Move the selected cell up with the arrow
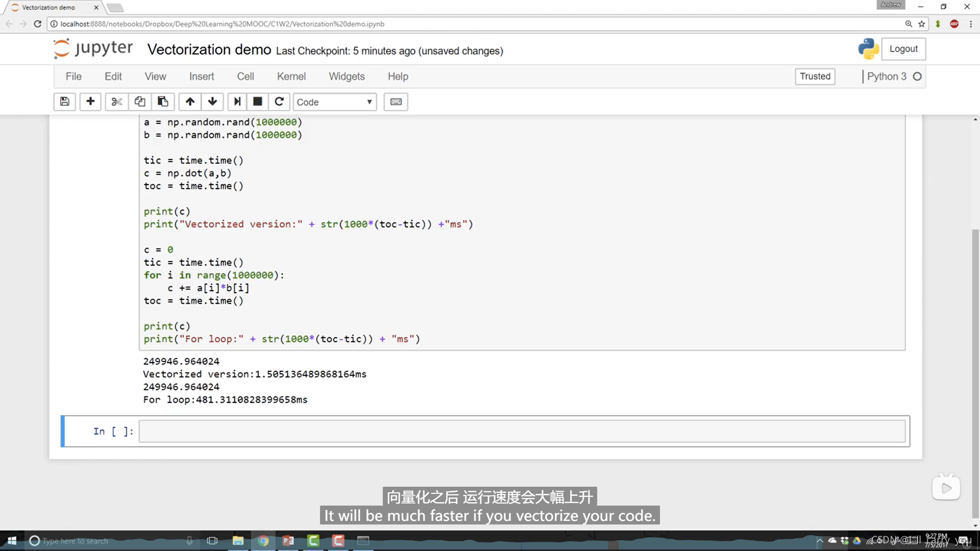 (190, 102)
